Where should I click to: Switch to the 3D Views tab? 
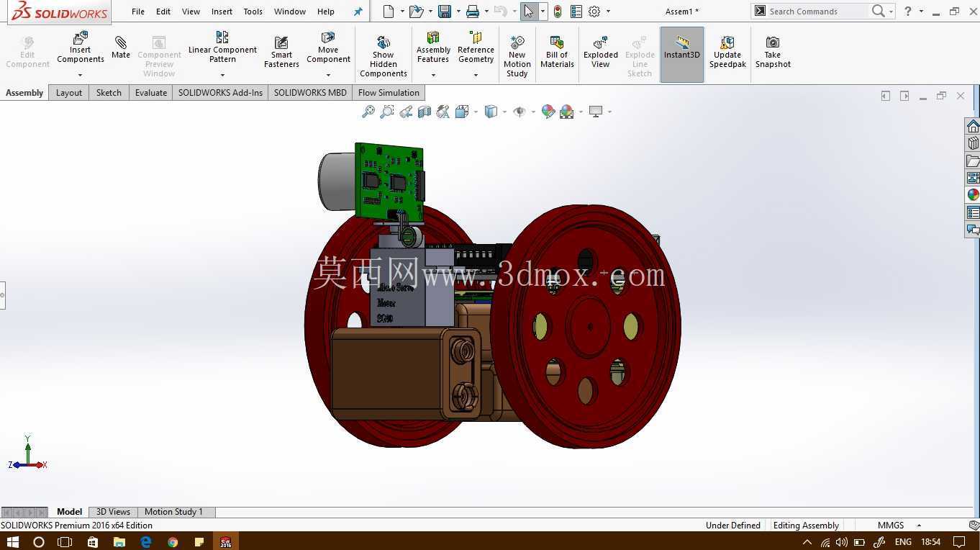[x=113, y=512]
